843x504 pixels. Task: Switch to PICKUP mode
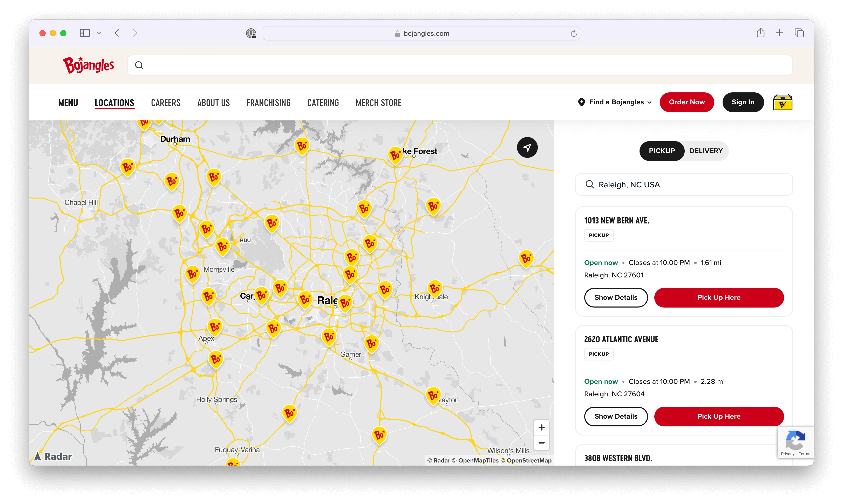click(x=662, y=151)
